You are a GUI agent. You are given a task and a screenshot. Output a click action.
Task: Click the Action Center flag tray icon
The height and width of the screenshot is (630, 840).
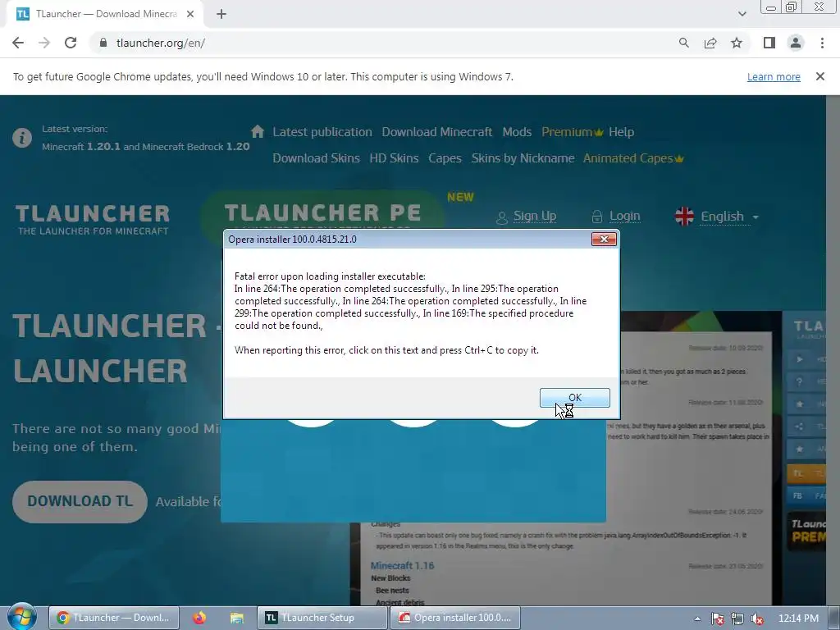[717, 619]
